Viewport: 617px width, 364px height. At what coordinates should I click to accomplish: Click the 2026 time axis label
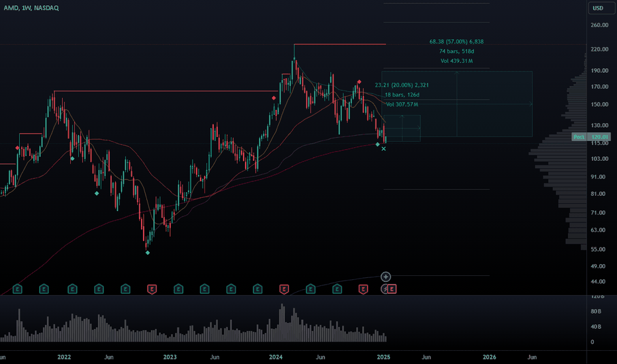click(489, 357)
